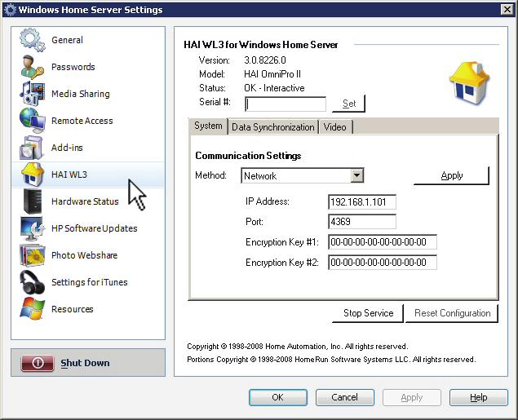The image size is (518, 420).
Task: Switch to the Video tab
Action: [x=335, y=127]
